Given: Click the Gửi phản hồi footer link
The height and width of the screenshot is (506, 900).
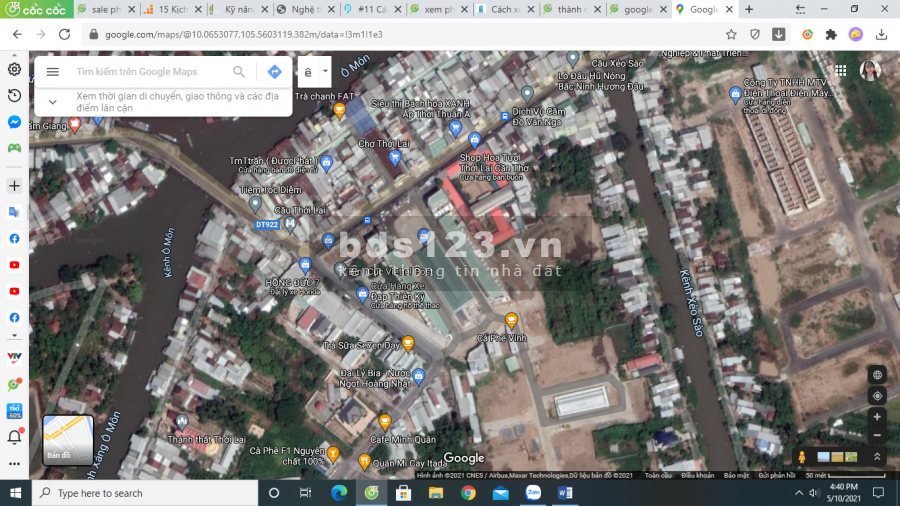Looking at the screenshot, I should 776,476.
